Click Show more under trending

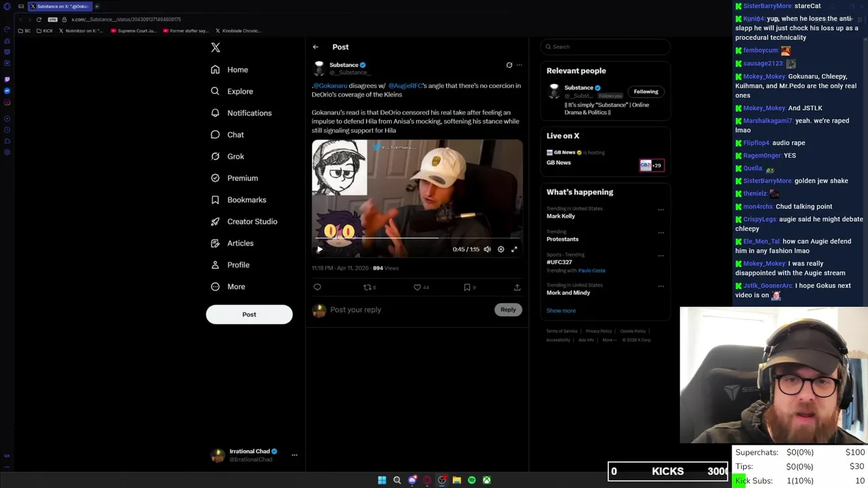click(x=561, y=310)
